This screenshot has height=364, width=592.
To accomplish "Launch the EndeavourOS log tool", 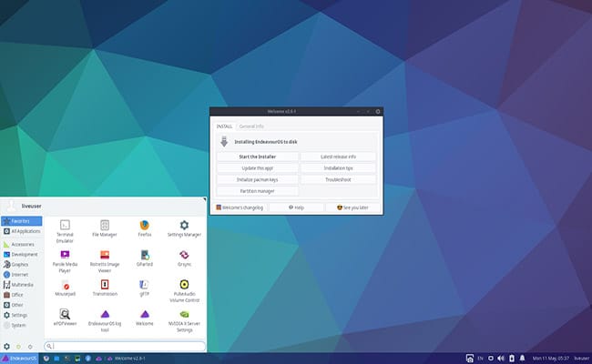I will (x=105, y=315).
